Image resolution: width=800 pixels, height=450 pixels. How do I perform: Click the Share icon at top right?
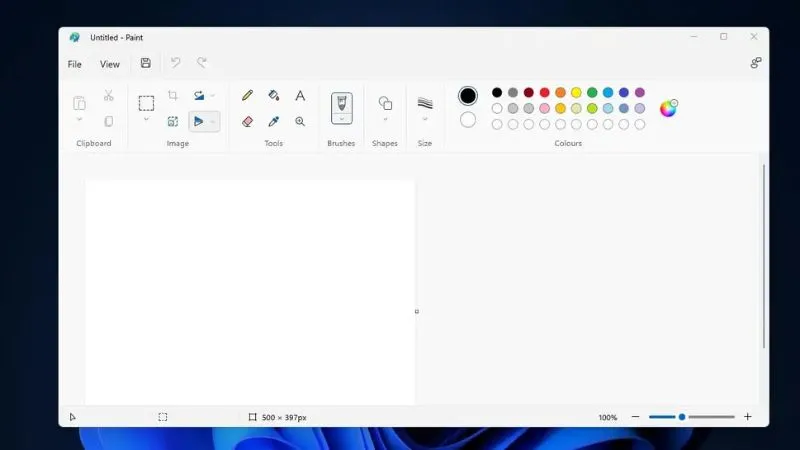point(756,63)
